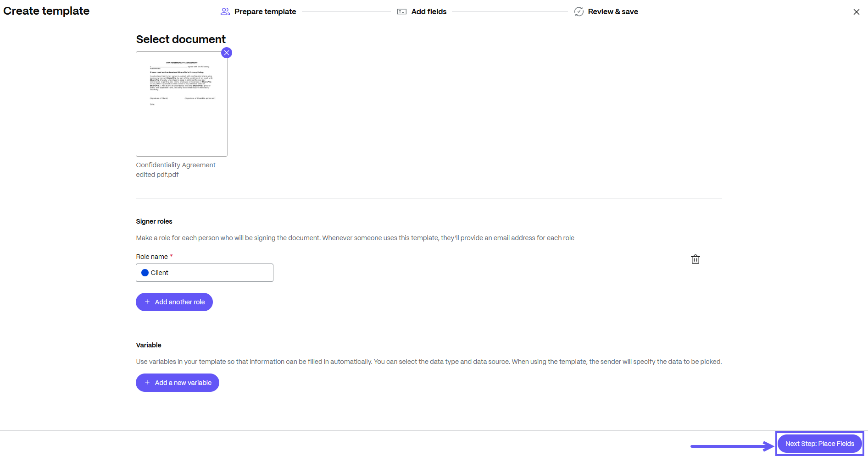868x456 pixels.
Task: Click the Role name field label
Action: [152, 257]
